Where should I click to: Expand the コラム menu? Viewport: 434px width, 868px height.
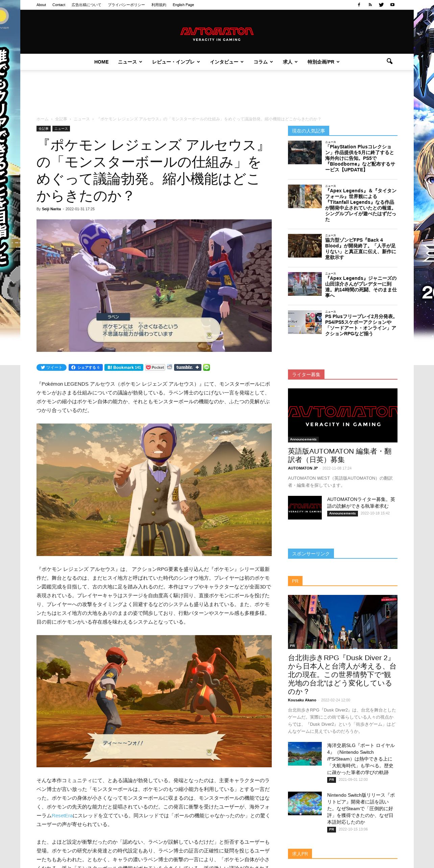tap(263, 62)
